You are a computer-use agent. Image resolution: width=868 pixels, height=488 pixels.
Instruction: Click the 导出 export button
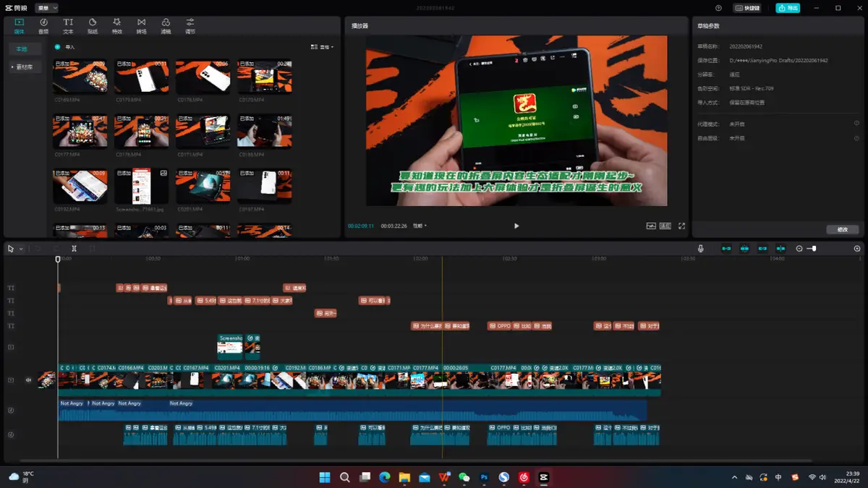click(788, 8)
